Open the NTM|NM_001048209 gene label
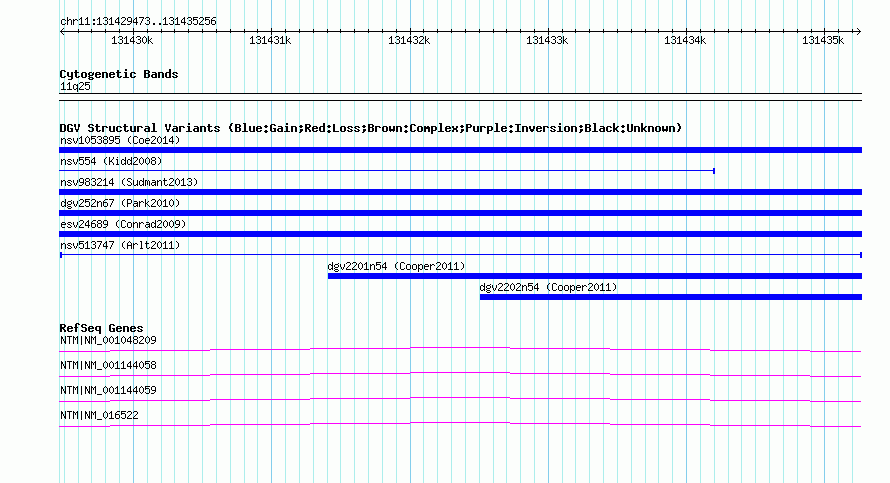 (x=108, y=341)
